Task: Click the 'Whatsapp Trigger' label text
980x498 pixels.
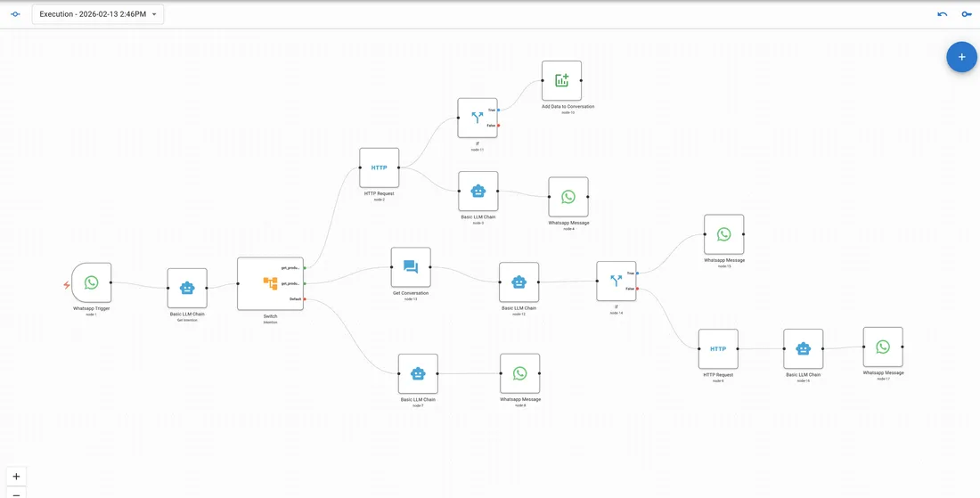Action: tap(91, 308)
